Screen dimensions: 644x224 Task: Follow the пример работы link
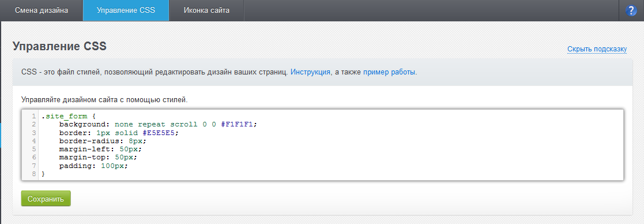click(389, 72)
